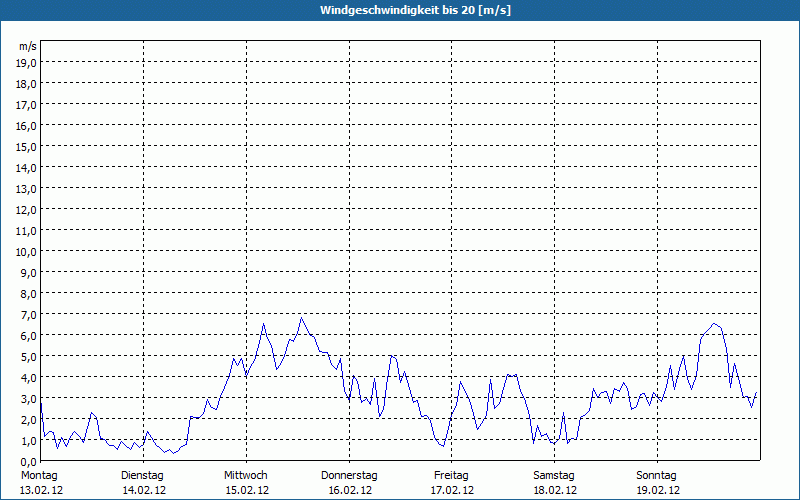Click the '12,0' y-axis label
Viewport: 800px width, 500px height.
coord(27,210)
